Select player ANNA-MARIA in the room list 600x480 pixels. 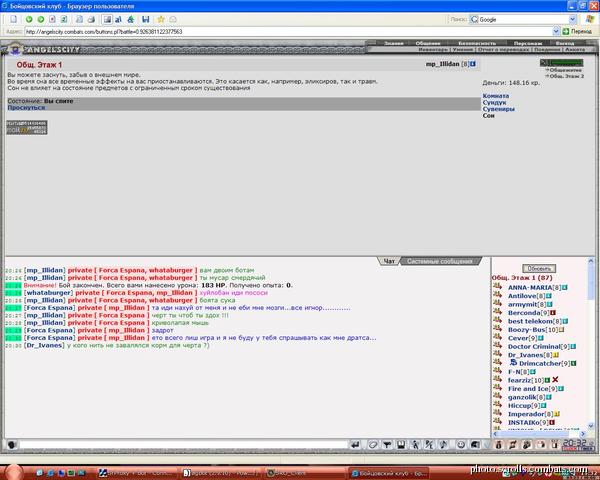(x=530, y=287)
